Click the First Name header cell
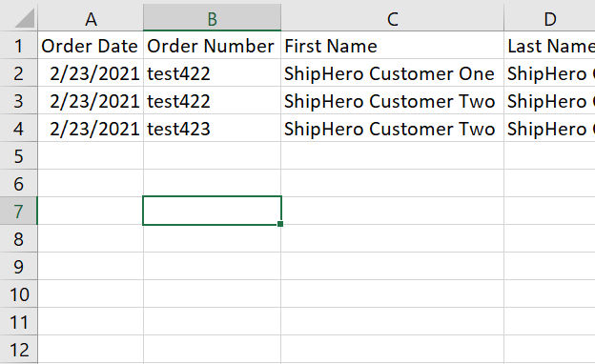The width and height of the screenshot is (595, 364). (x=392, y=46)
